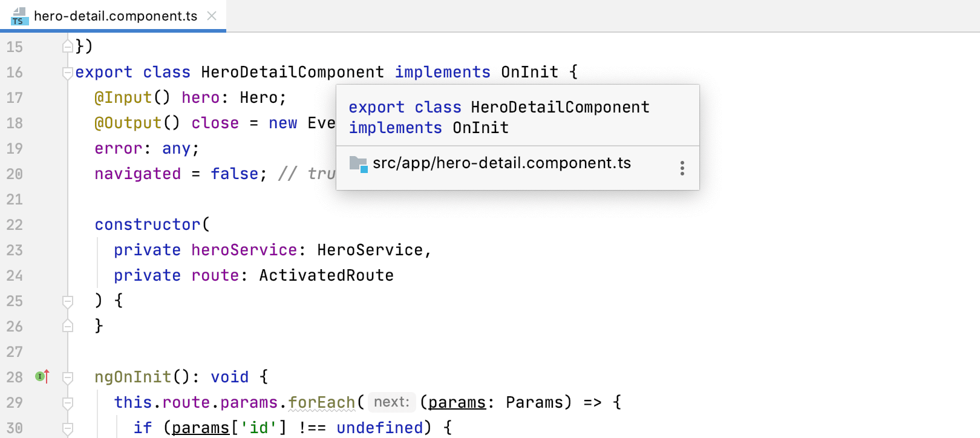The height and width of the screenshot is (438, 980).
Task: Click the folder icon beside src/app path
Action: tap(358, 164)
